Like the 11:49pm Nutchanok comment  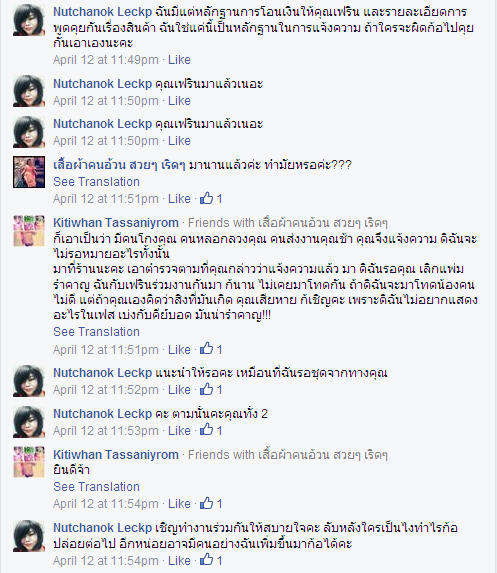[x=179, y=60]
